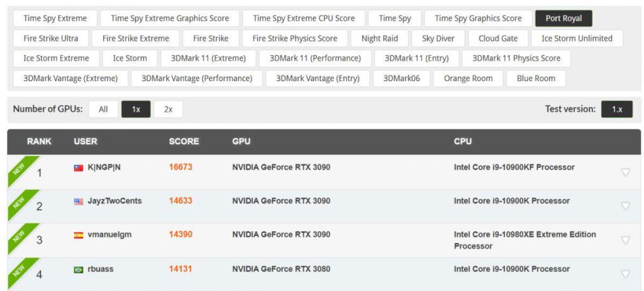Select All for number of GPUs
The height and width of the screenshot is (291, 644).
[103, 109]
